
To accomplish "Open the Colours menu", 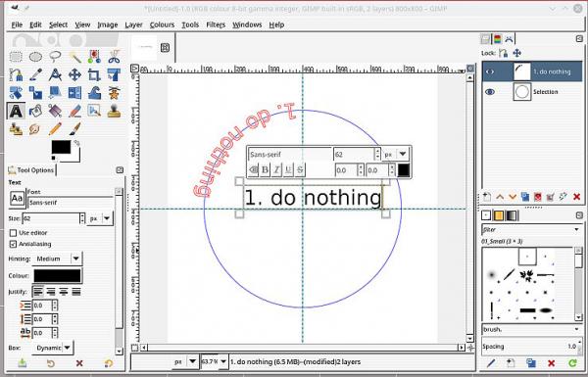I will (x=162, y=24).
